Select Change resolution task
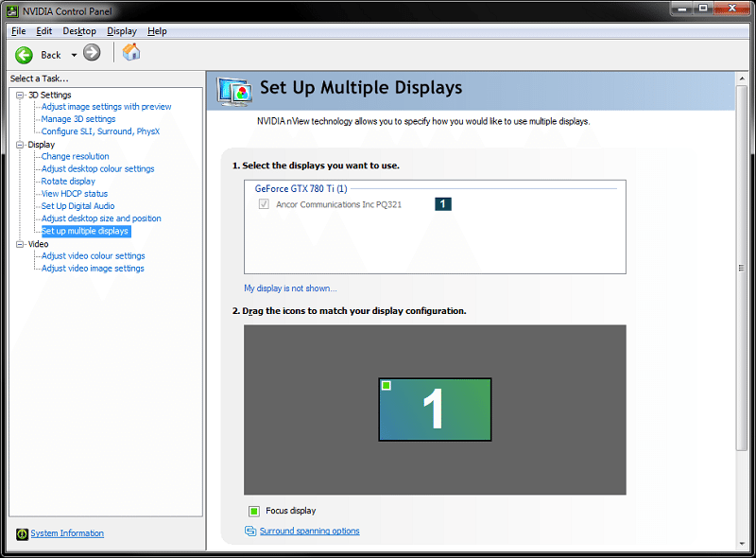The height and width of the screenshot is (558, 756). [75, 156]
